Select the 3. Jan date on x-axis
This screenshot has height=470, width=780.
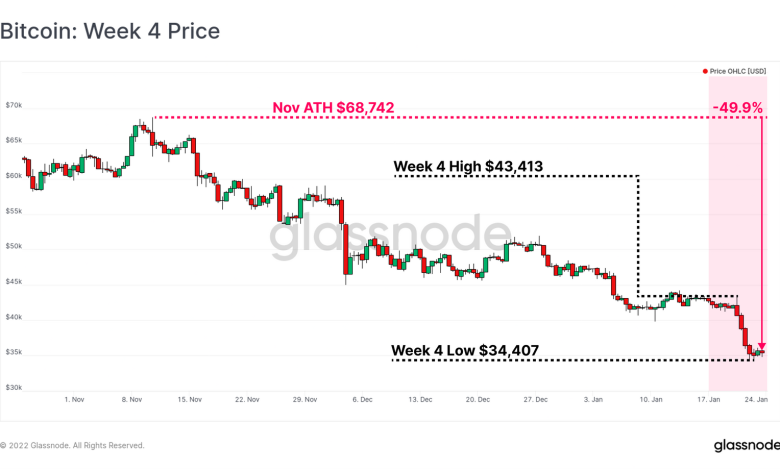point(594,399)
